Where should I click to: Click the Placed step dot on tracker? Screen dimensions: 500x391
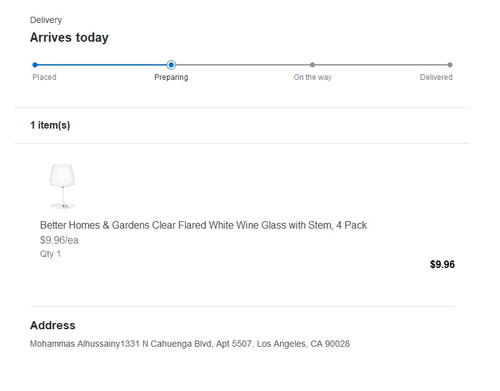coord(35,65)
